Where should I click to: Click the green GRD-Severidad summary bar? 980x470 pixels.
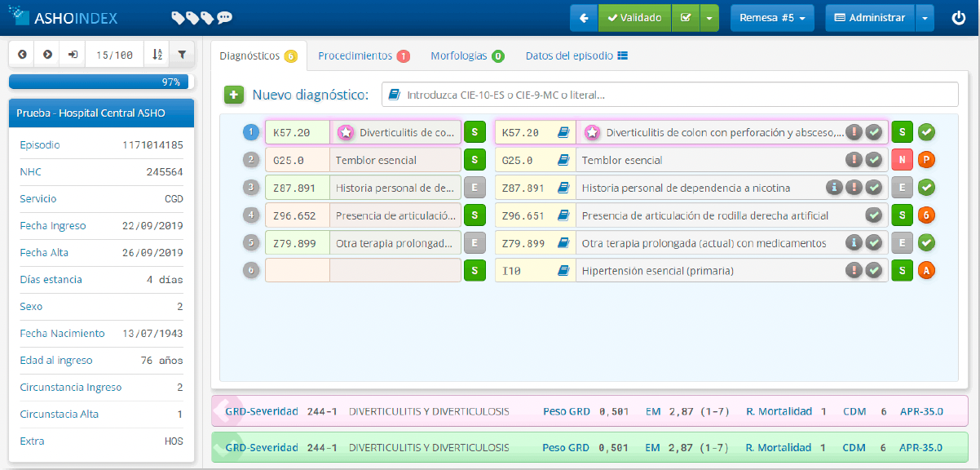pos(590,447)
